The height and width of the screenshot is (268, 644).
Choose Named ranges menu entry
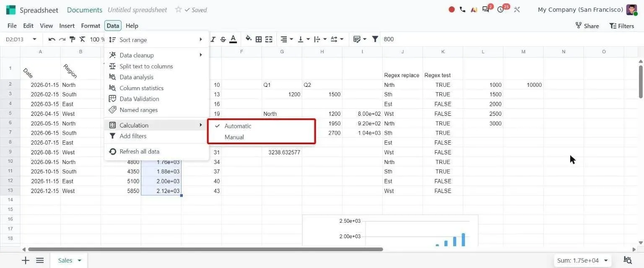[x=156, y=110]
